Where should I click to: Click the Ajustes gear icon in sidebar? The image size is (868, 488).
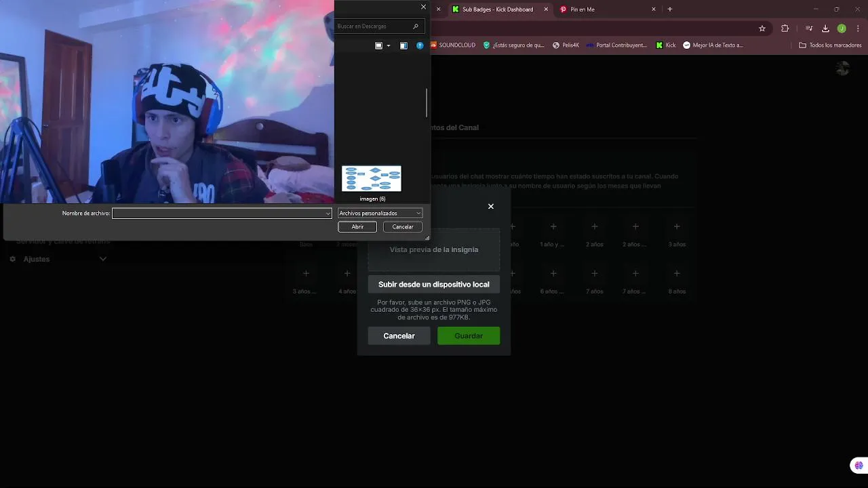point(12,259)
